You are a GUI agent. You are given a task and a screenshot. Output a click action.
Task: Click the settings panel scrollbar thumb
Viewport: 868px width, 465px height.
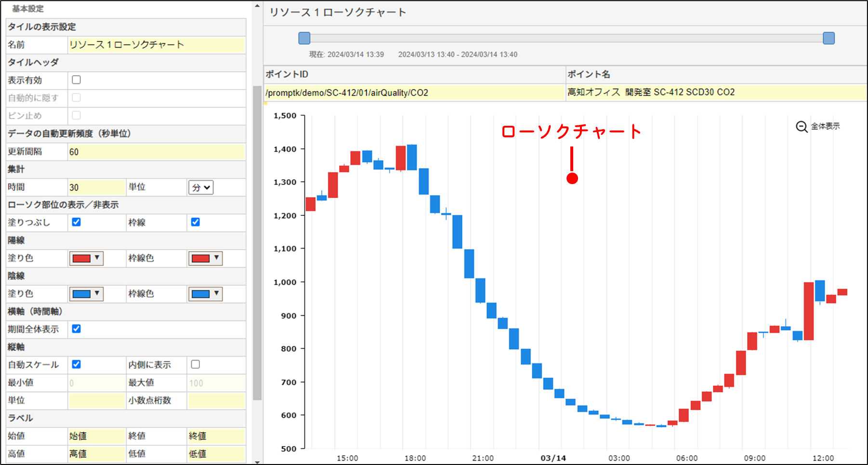point(257,243)
